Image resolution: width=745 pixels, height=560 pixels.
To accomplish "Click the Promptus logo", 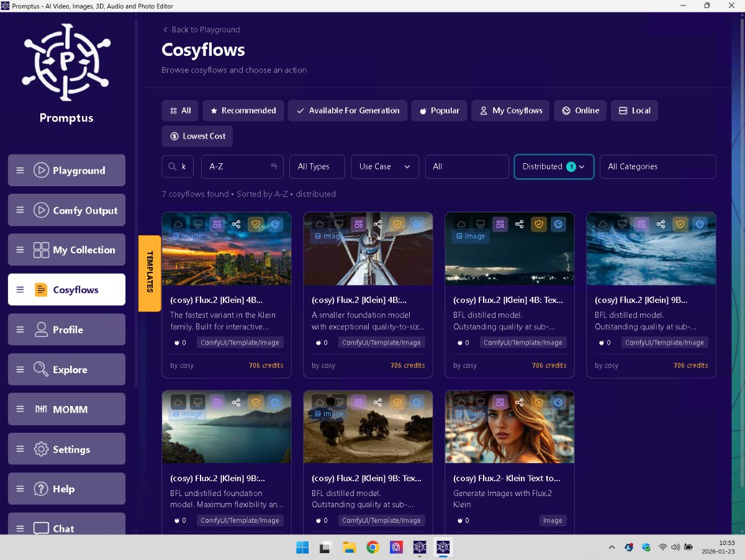I will 66,62.
